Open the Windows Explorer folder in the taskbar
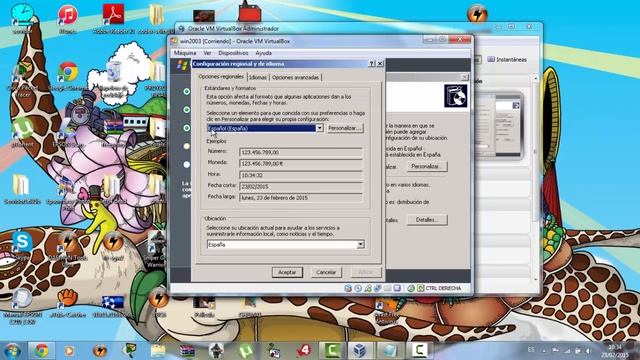Viewport: 640px width, 360px height. [x=158, y=350]
